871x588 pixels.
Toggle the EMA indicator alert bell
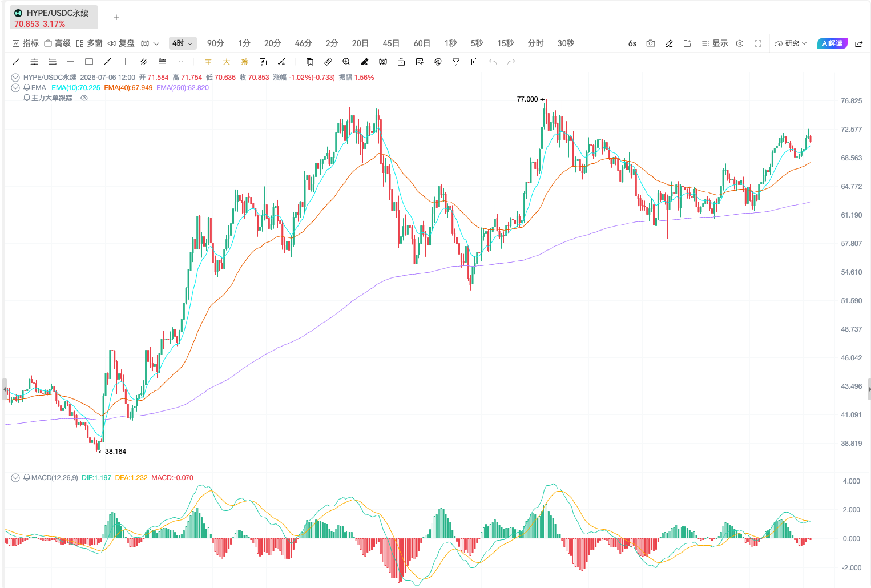27,88
